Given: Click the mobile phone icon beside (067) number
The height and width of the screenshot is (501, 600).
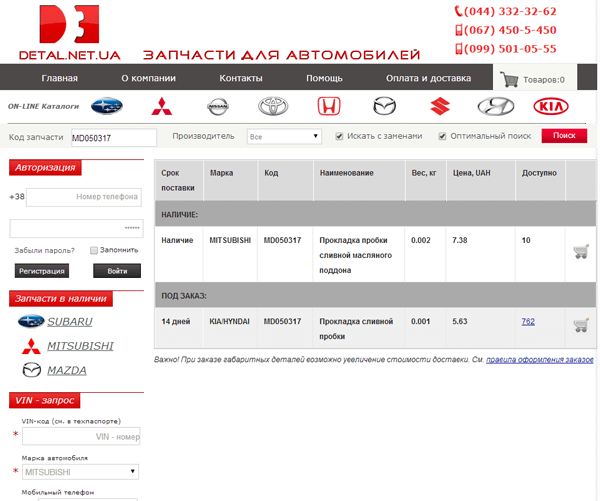Looking at the screenshot, I should pyautogui.click(x=458, y=30).
